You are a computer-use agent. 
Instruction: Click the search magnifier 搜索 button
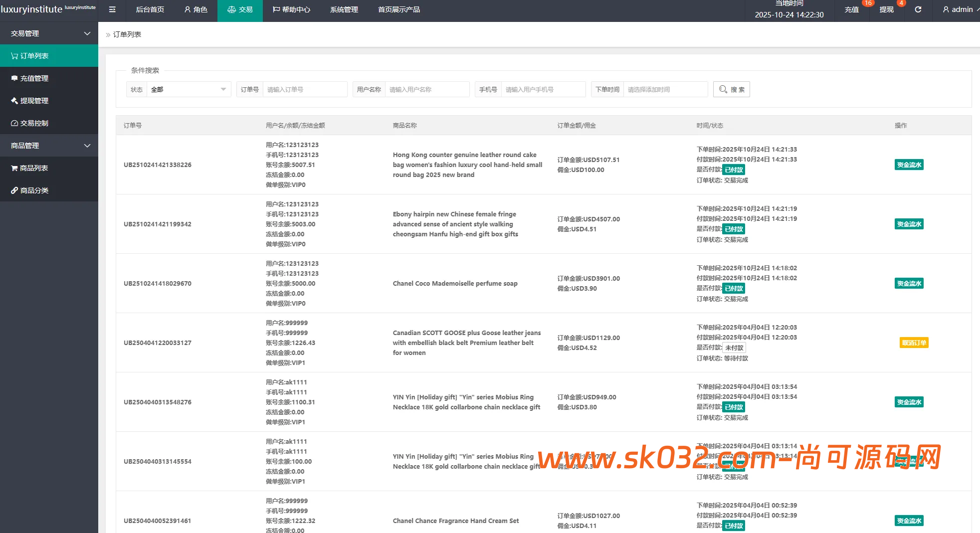coord(731,89)
